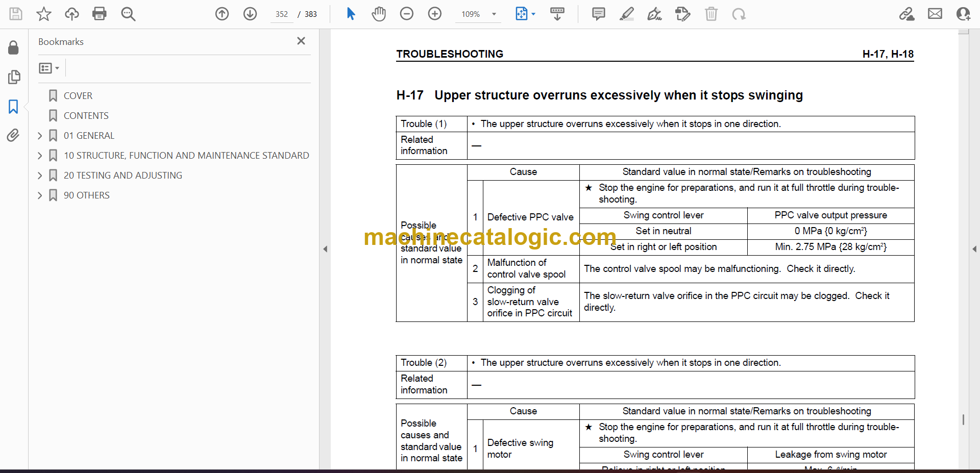Image resolution: width=980 pixels, height=473 pixels.
Task: Print the document
Action: [x=100, y=14]
